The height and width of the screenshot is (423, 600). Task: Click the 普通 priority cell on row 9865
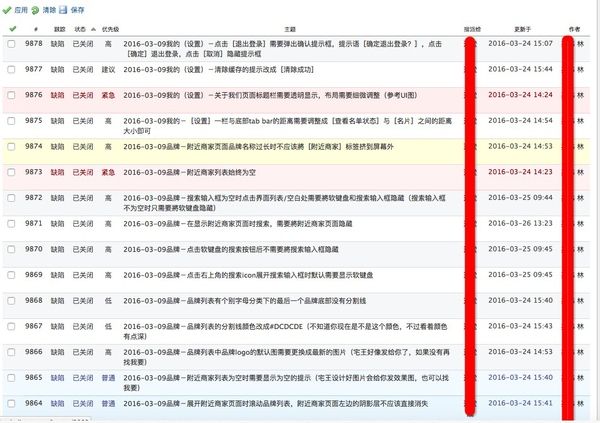coord(108,378)
